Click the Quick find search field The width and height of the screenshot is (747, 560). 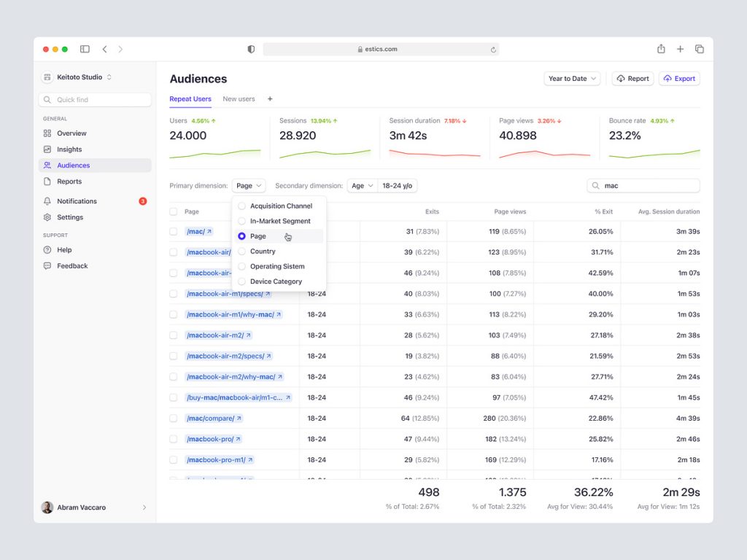(x=95, y=100)
